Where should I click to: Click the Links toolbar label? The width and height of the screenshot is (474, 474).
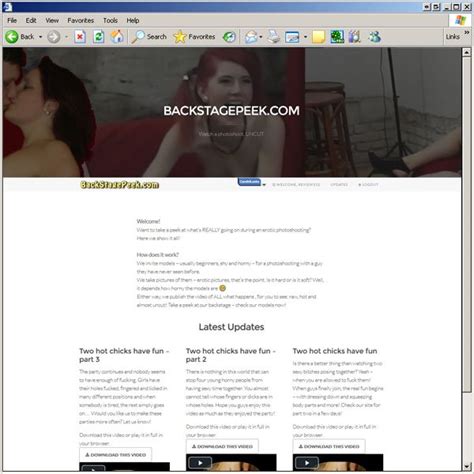[x=453, y=37]
